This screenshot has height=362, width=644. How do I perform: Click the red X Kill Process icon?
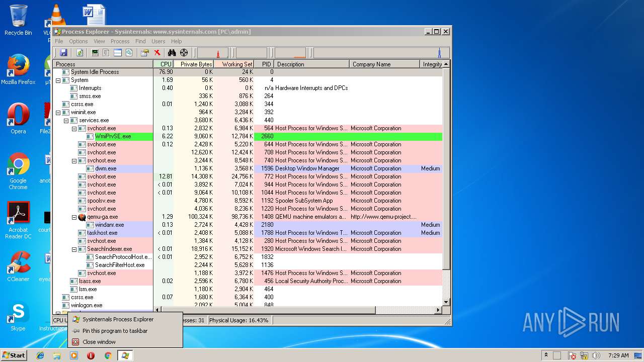(x=157, y=53)
